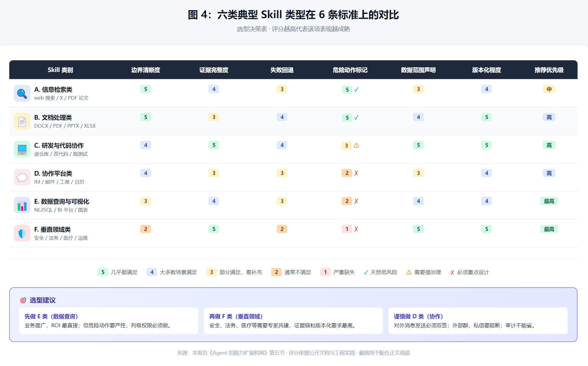588x366 pixels.
Task: Click the 推荐优先级 column header
Action: (x=549, y=70)
